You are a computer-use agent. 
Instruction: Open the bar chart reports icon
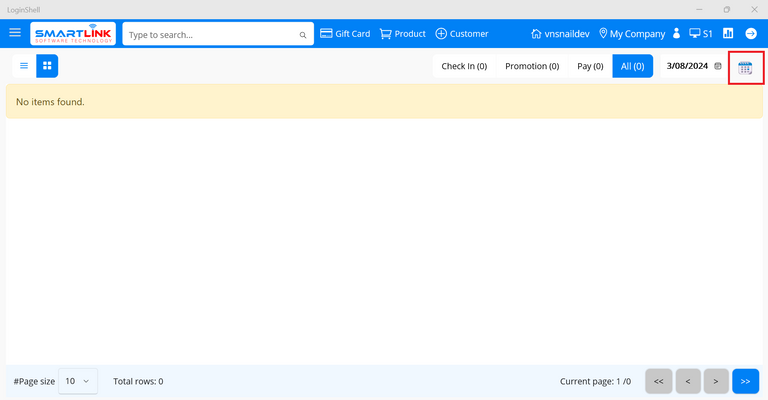728,34
